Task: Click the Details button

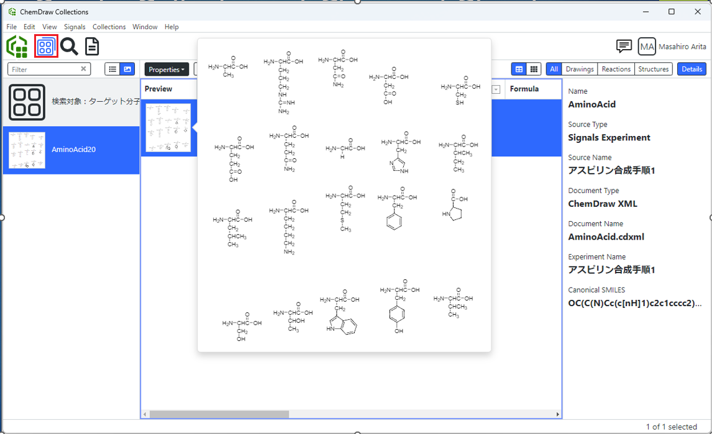Action: (691, 69)
